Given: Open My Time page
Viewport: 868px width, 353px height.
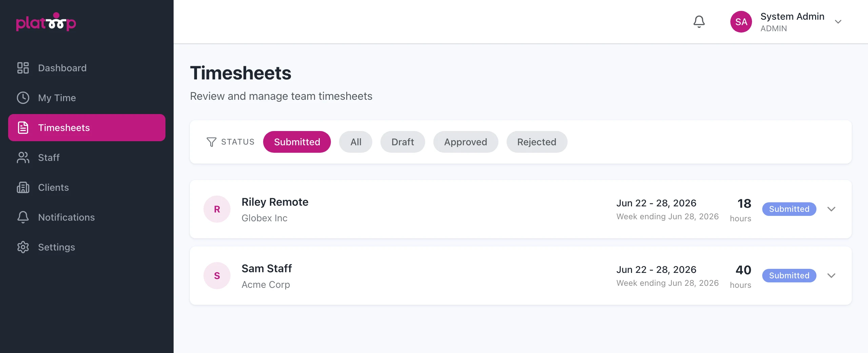Looking at the screenshot, I should click(x=87, y=98).
